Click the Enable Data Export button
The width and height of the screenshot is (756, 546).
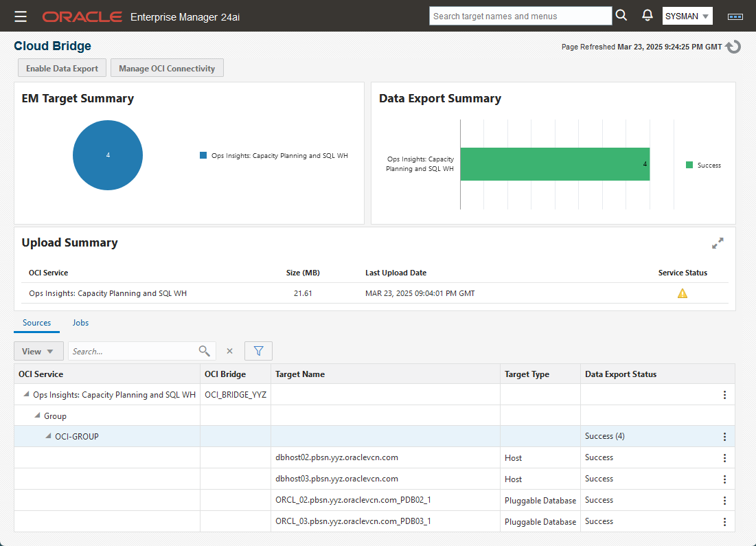[62, 68]
